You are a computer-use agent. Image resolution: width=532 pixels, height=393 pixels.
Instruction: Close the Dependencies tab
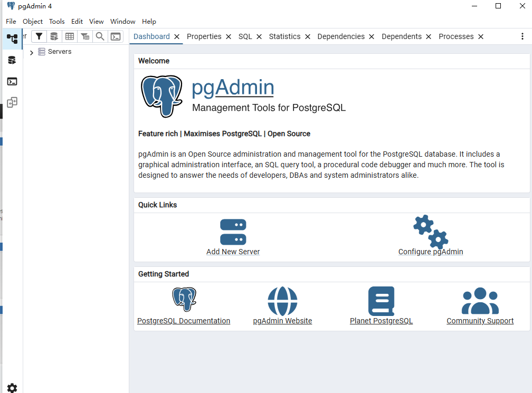(372, 36)
